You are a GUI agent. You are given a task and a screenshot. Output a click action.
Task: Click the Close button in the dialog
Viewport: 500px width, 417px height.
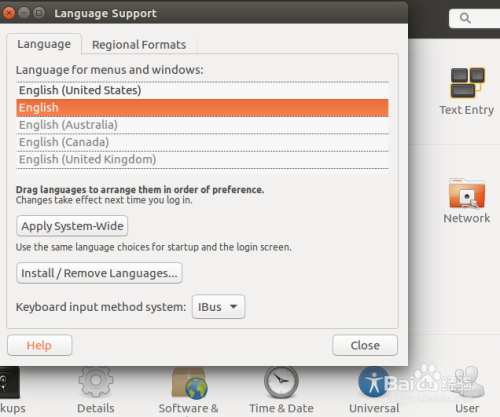(x=365, y=345)
